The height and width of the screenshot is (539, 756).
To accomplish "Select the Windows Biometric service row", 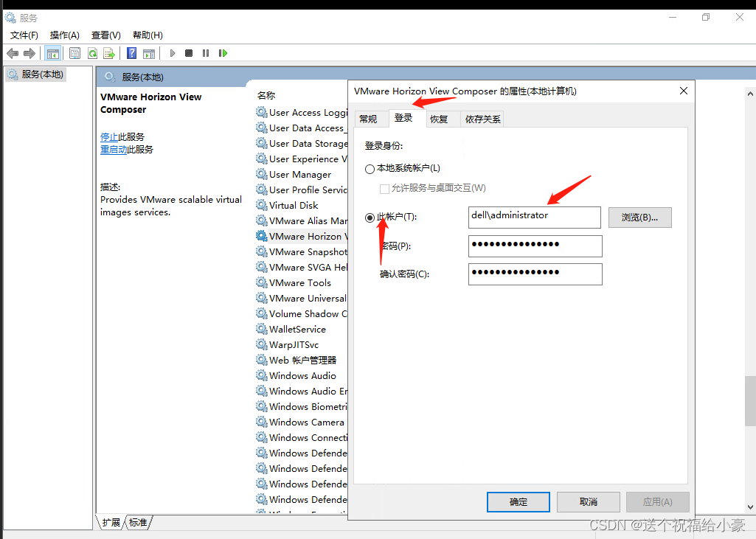I will coord(302,406).
